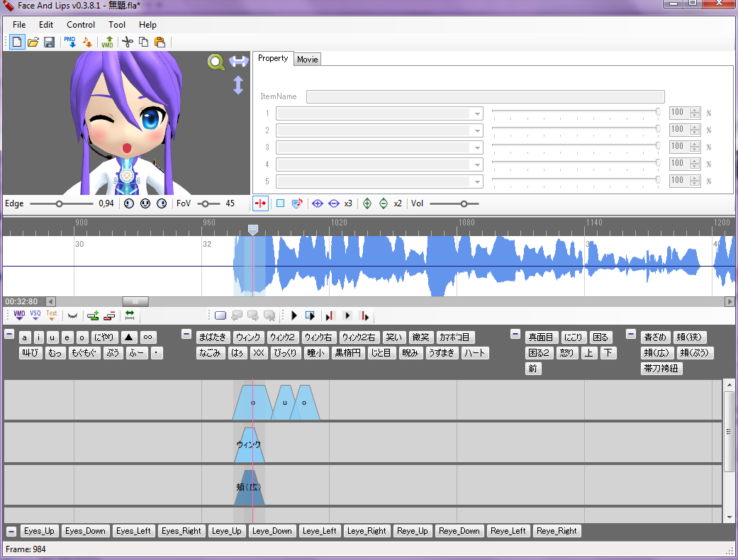Click the purple VMD import icon

19,315
